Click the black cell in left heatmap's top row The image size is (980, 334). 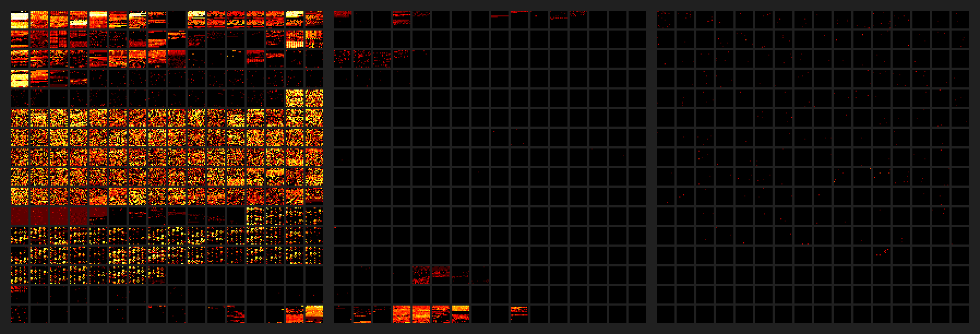(177, 20)
